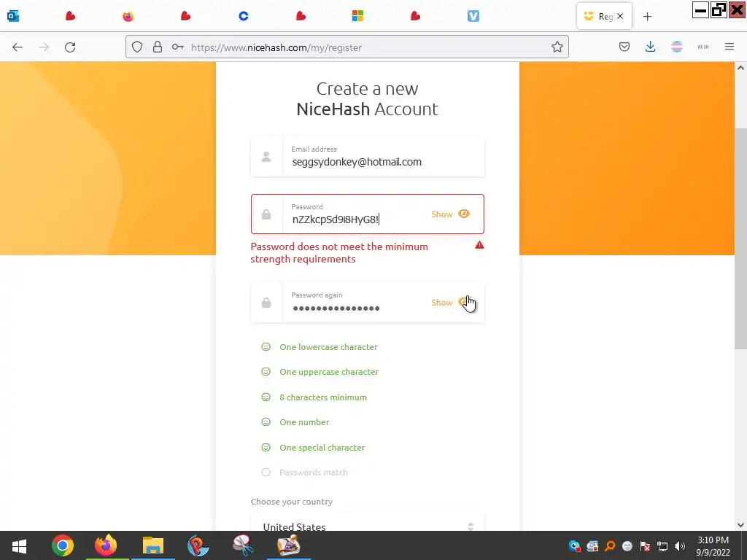The width and height of the screenshot is (747, 560).
Task: Switch to the blue V icon tab
Action: point(473,16)
